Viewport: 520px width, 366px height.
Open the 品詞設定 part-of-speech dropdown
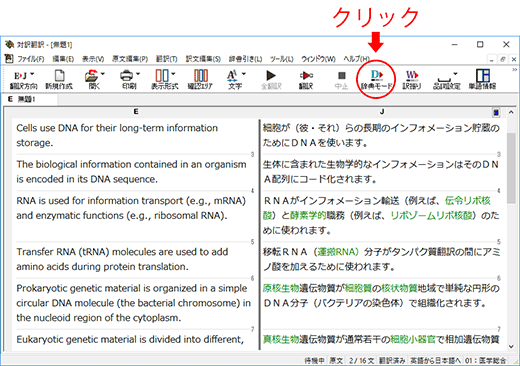coord(455,74)
